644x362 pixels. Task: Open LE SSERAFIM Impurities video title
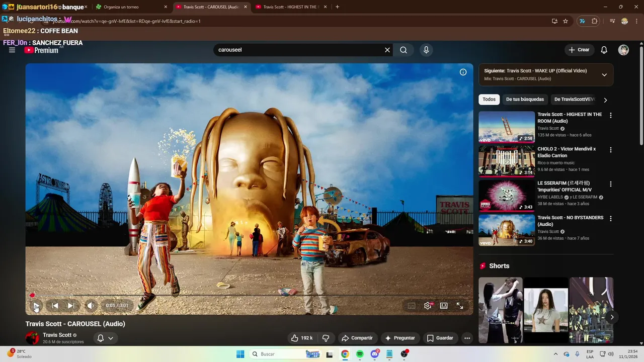pyautogui.click(x=565, y=187)
